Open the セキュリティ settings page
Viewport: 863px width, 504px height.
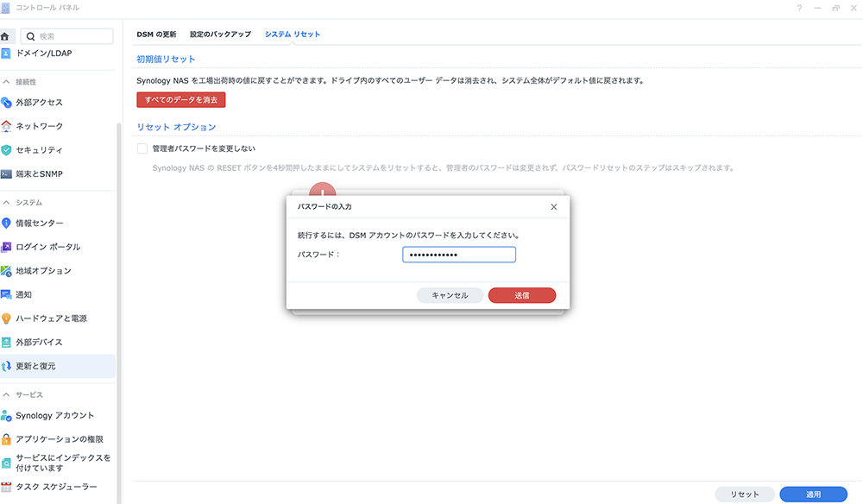43,149
